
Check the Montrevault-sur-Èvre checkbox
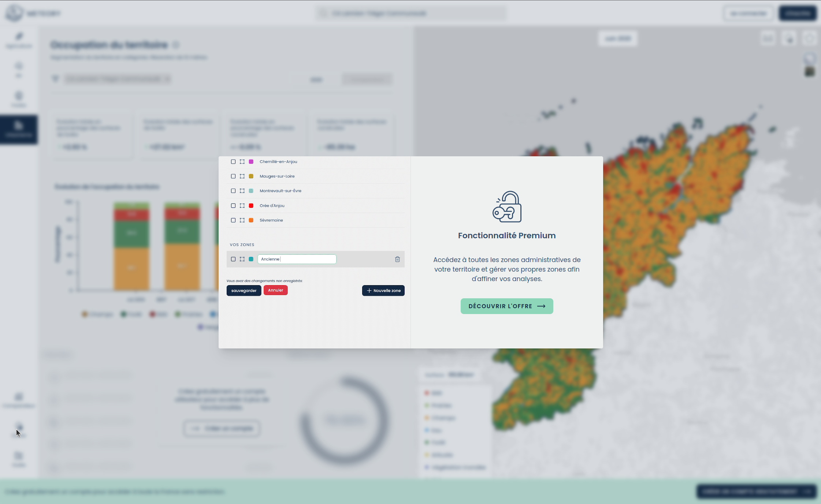(233, 191)
